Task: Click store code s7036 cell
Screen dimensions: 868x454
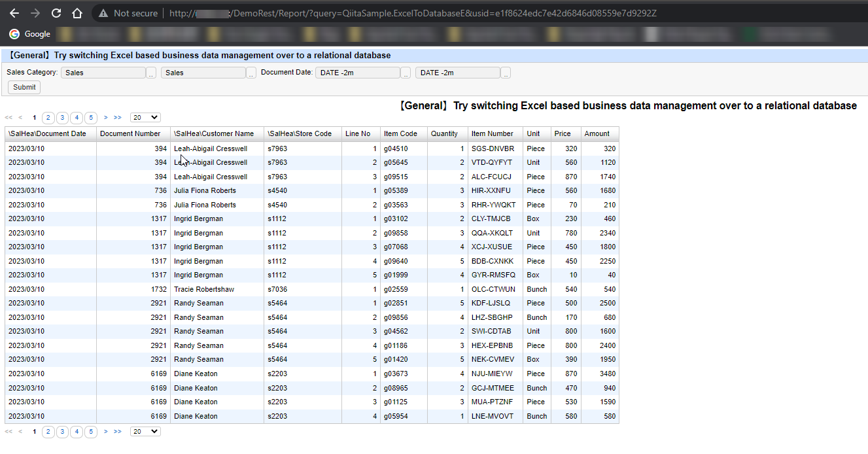Action: tap(303, 289)
